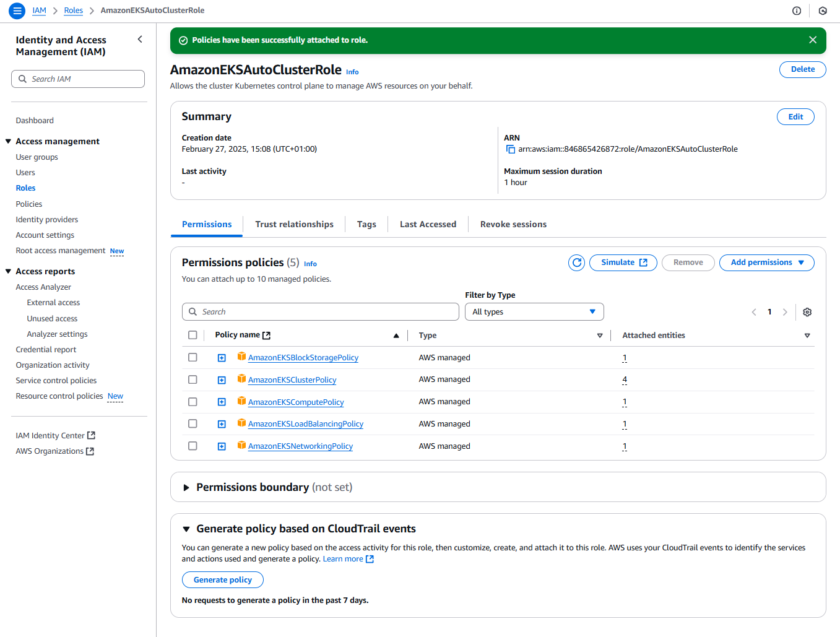This screenshot has height=637, width=840.
Task: Click the AmazonEKSClusterPolicy orange policy icon
Action: pos(241,379)
